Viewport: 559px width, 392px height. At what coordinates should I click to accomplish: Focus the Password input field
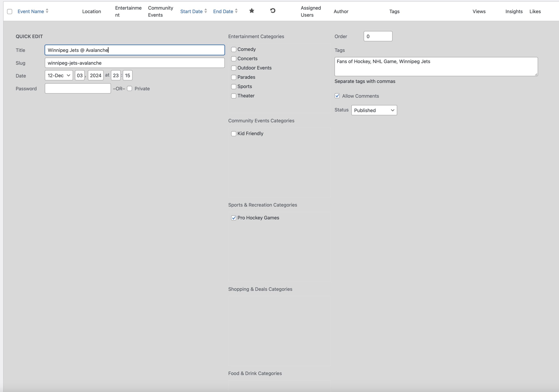78,88
